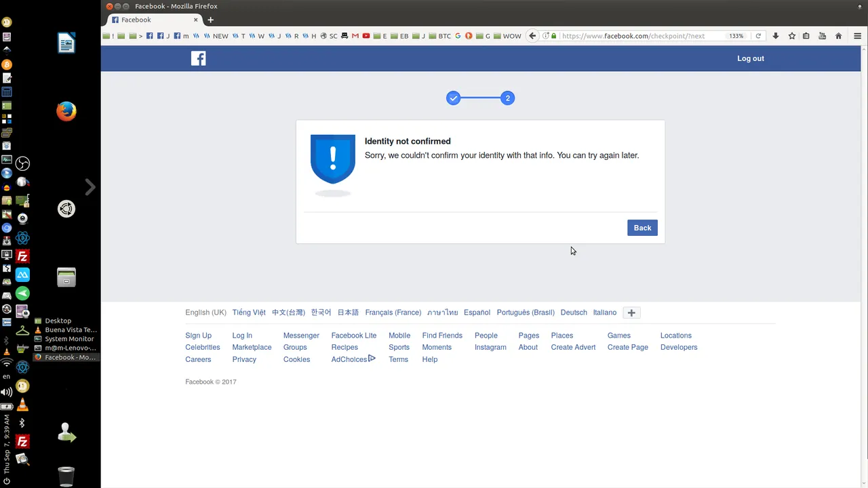This screenshot has width=868, height=488.
Task: Open the Instagram footer link
Action: 490,347
